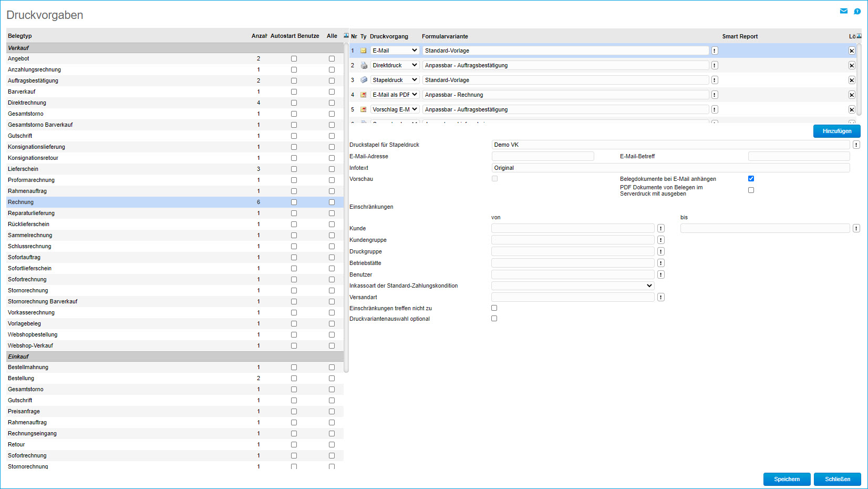Toggle Autostart checkbox for Angebot

[x=294, y=58]
